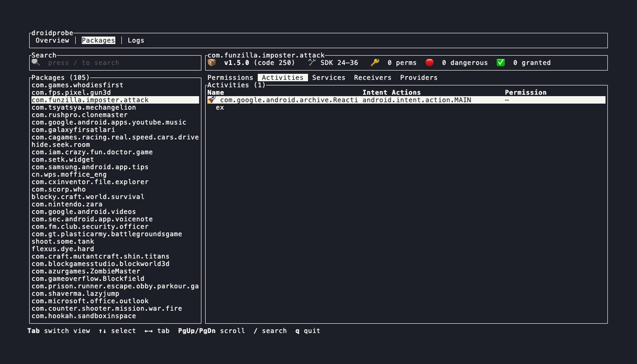Select the Activities sub-tab
This screenshot has height=364, width=637.
coord(283,78)
